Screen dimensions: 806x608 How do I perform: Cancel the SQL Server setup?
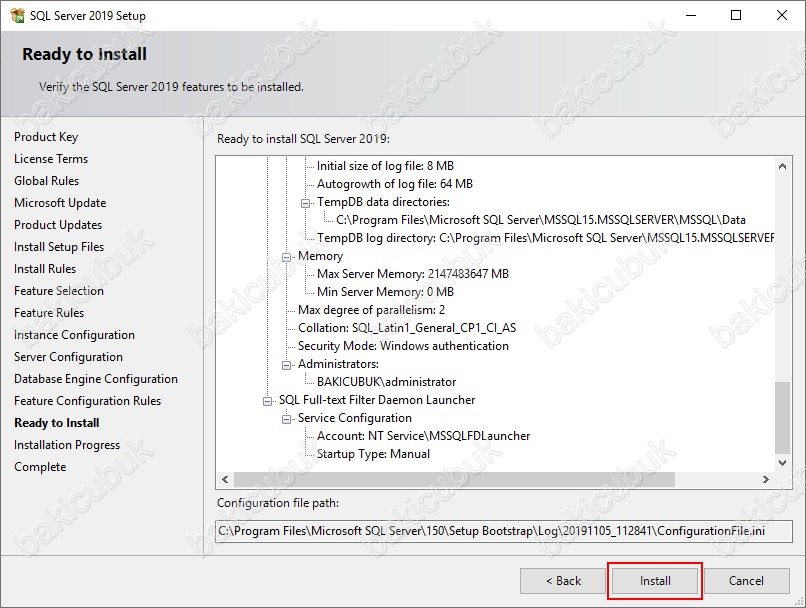(746, 581)
